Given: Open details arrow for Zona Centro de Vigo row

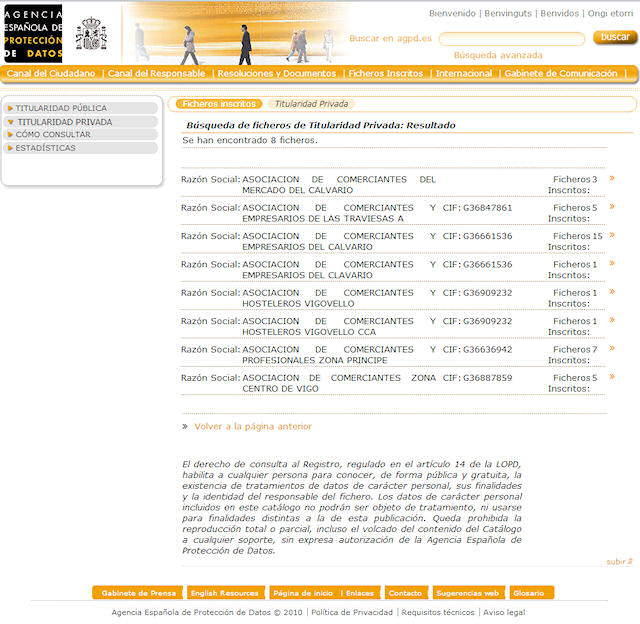Looking at the screenshot, I should (x=612, y=377).
